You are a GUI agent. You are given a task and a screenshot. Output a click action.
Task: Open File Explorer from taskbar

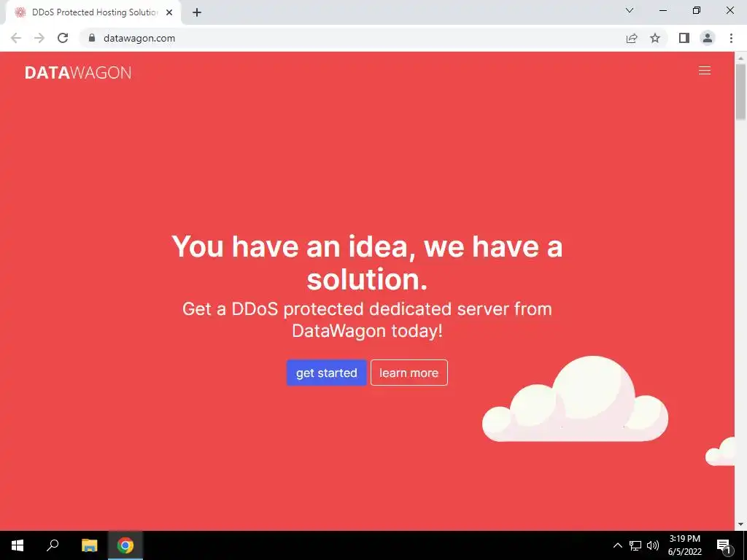[89, 545]
